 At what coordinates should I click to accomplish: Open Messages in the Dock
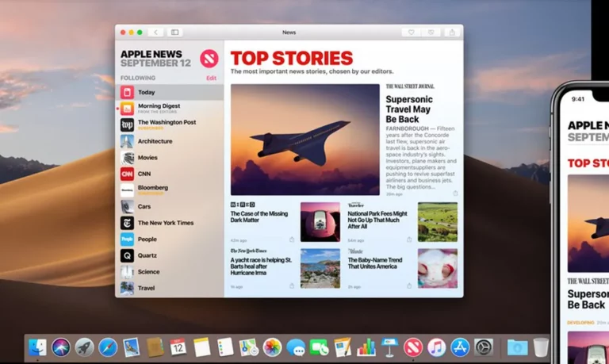(296, 347)
